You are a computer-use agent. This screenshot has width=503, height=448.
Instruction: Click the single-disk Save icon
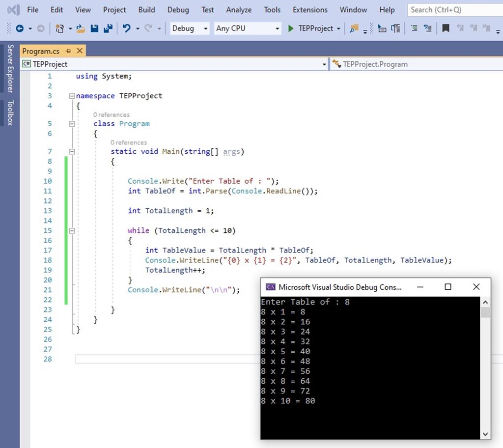pos(95,28)
